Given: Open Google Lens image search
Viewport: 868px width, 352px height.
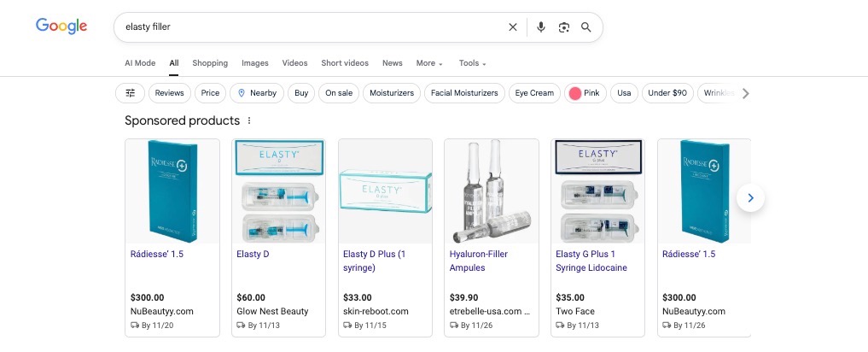Looking at the screenshot, I should (563, 27).
